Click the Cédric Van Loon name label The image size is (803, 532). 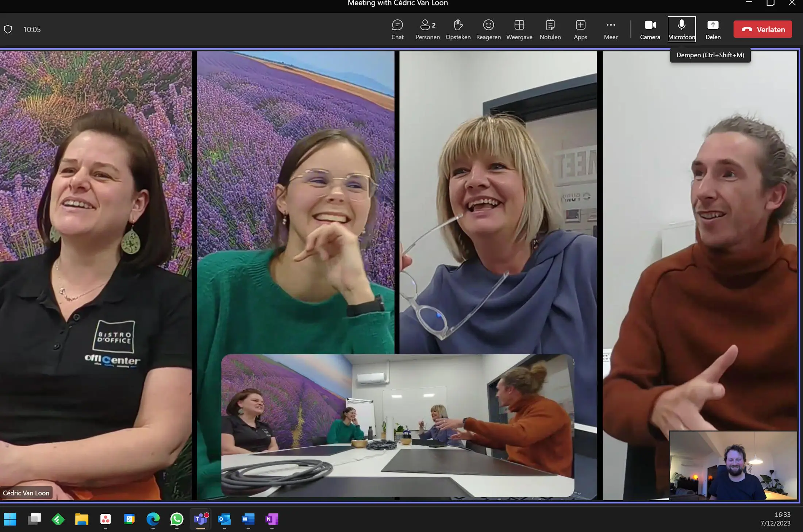tap(26, 493)
